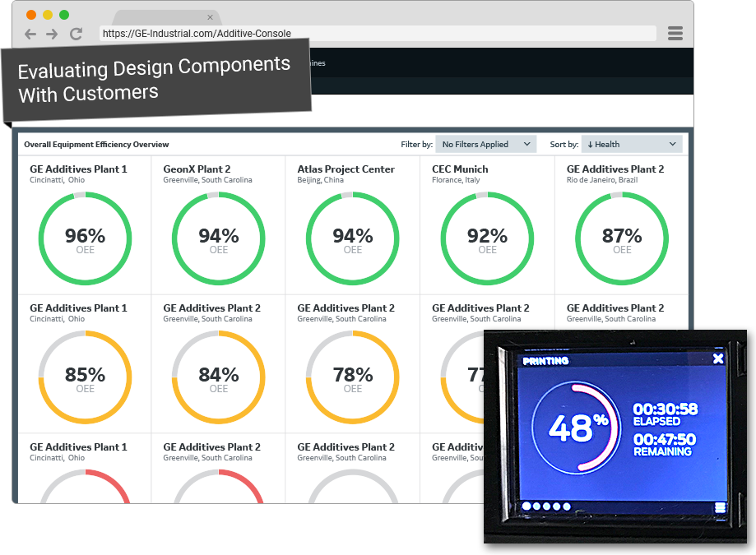Click the Overall Equipment Efficiency Overview heading
The height and width of the screenshot is (555, 756).
[x=96, y=144]
